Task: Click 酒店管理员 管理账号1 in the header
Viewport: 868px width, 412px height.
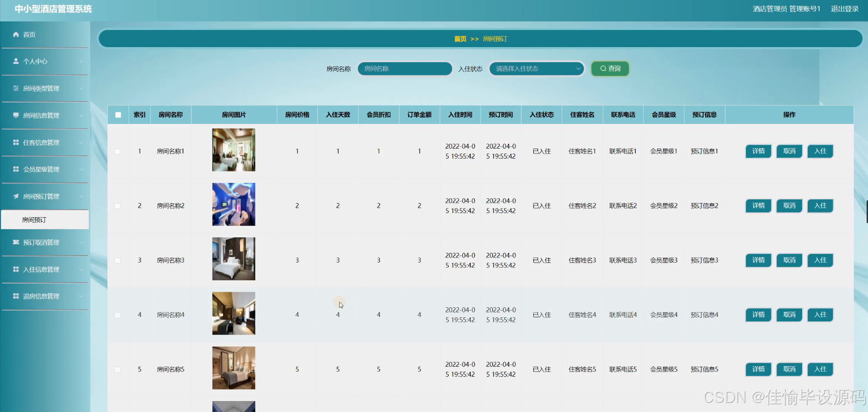Action: coord(787,9)
